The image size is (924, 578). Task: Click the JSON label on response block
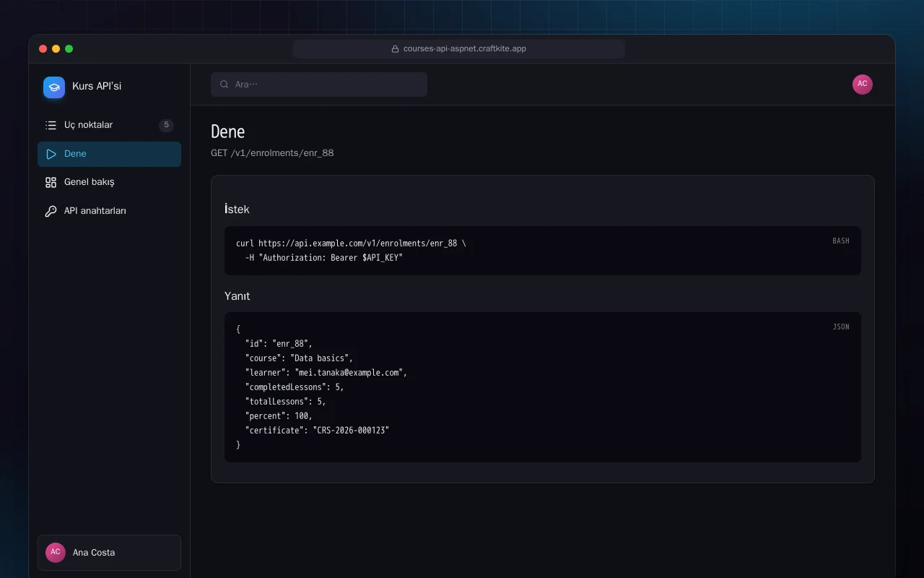click(x=841, y=327)
